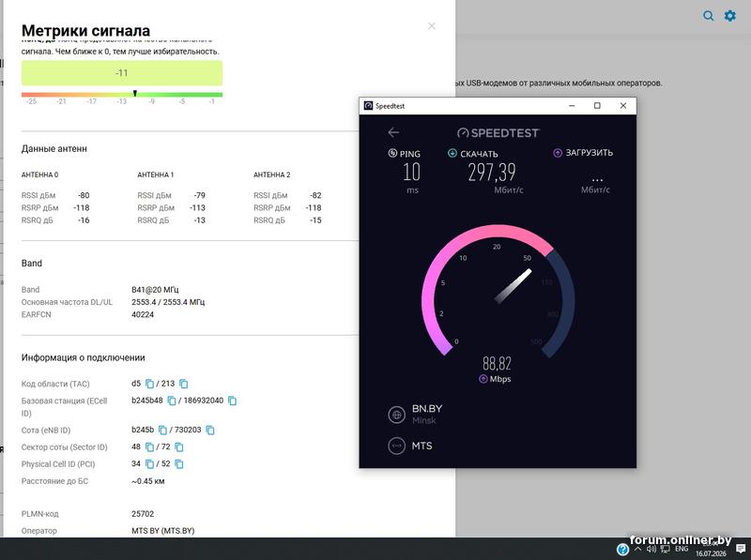Copy the decimal eNB ID 730203
Viewport: 751px width, 560px height.
(x=209, y=431)
